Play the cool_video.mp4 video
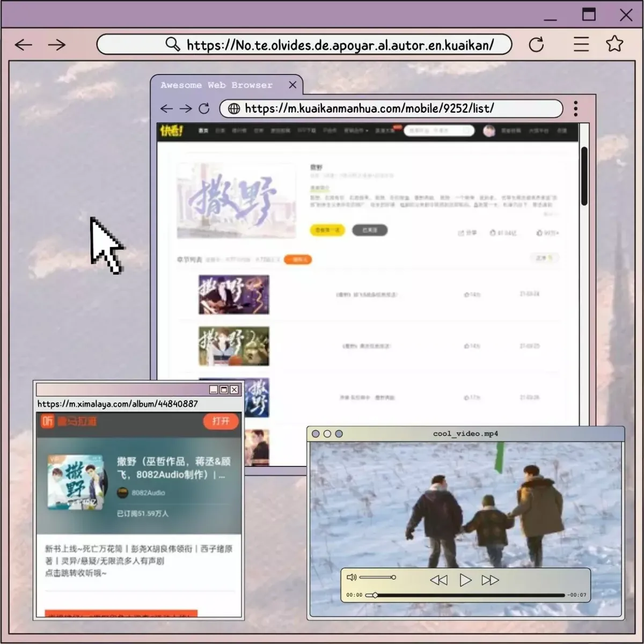644x644 pixels. [x=465, y=580]
